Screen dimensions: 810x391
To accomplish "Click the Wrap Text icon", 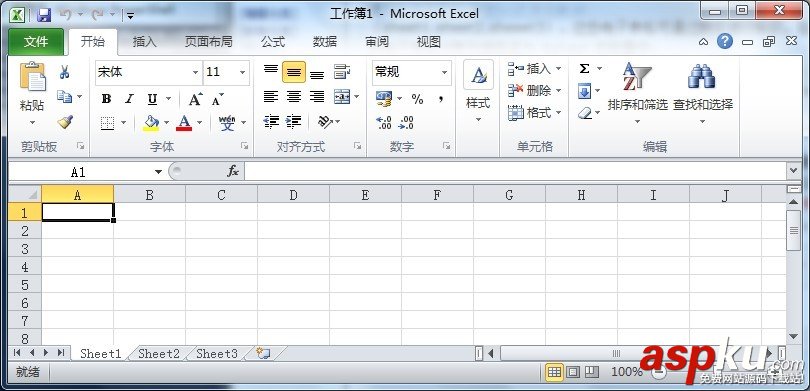I will pyautogui.click(x=342, y=72).
